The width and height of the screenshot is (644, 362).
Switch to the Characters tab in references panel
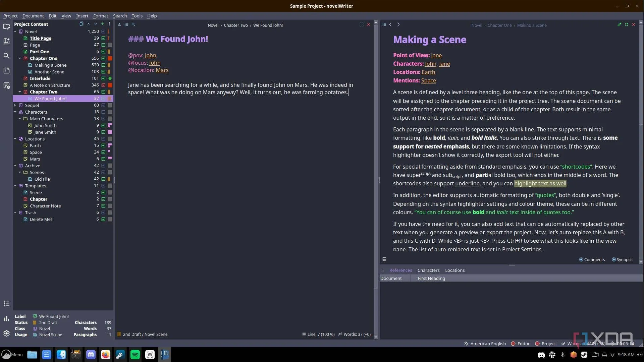[428, 270]
